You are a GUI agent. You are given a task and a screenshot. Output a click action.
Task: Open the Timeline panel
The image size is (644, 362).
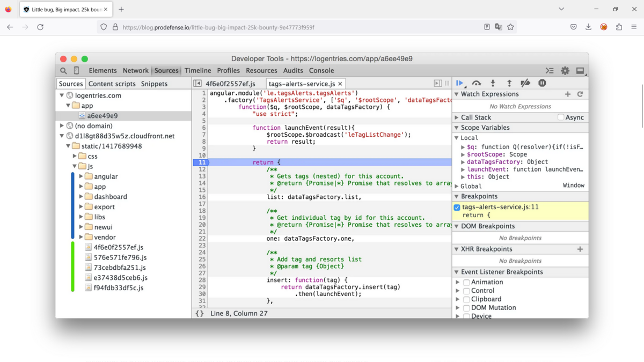(x=197, y=70)
